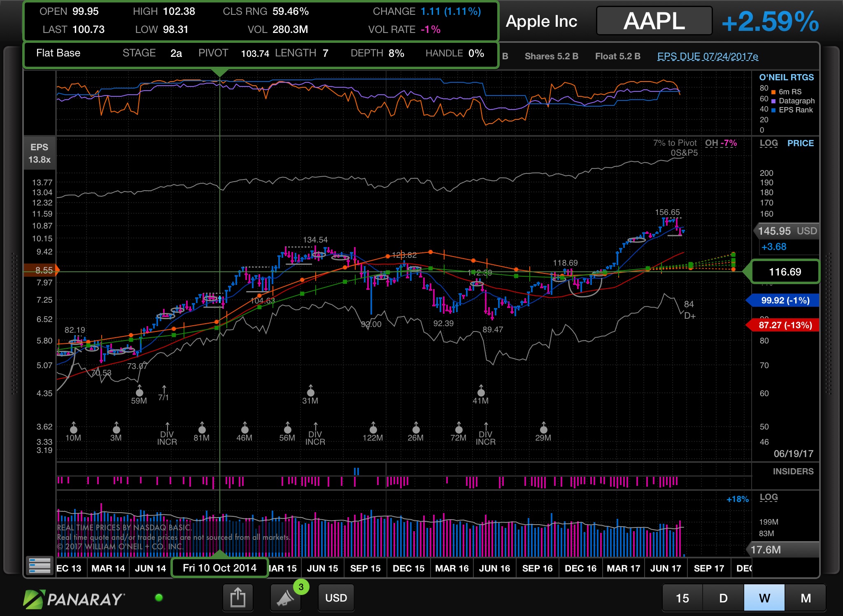
Task: Tap the Fri 10 Oct 2014 date marker
Action: [219, 568]
